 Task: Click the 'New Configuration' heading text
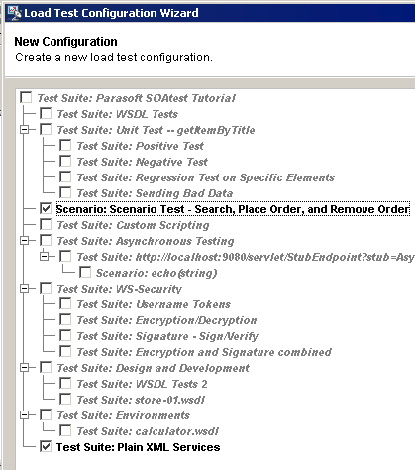[x=66, y=42]
